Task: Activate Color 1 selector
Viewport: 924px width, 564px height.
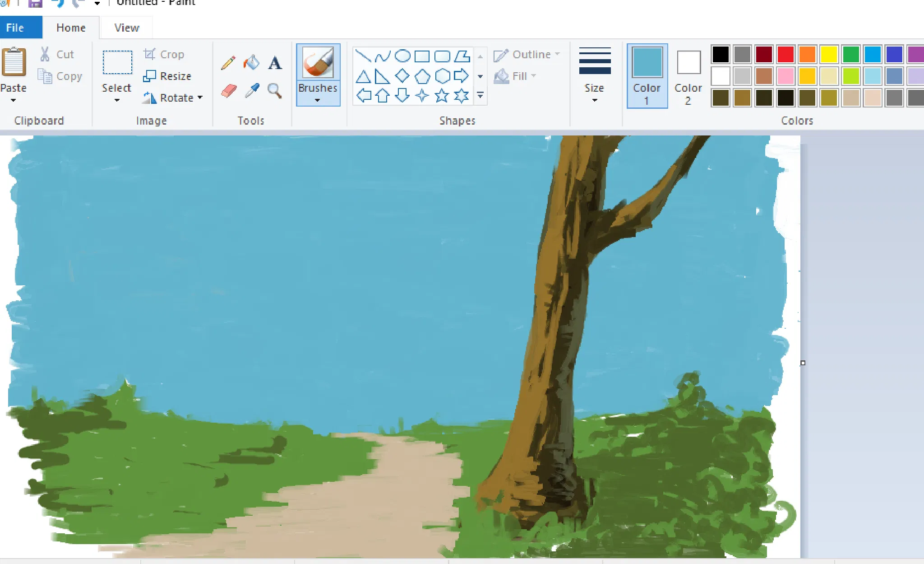Action: (647, 76)
